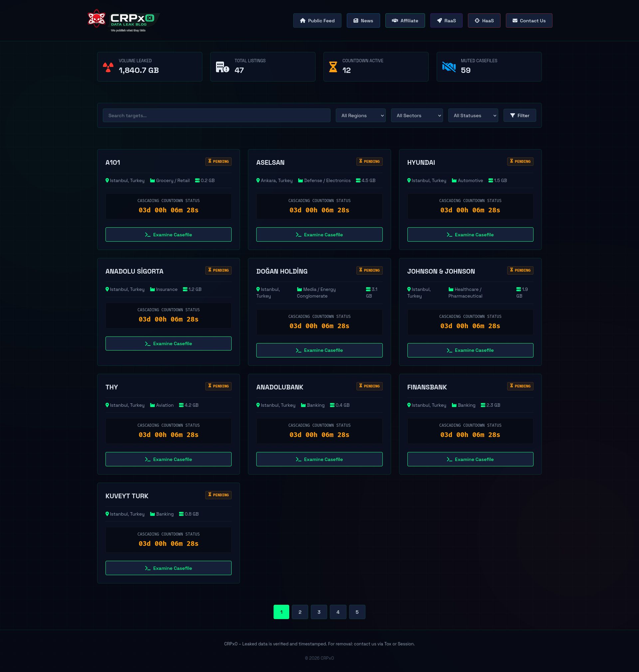Click the radiation icon beside Volume Leaked
Image resolution: width=639 pixels, height=672 pixels.
click(x=108, y=67)
